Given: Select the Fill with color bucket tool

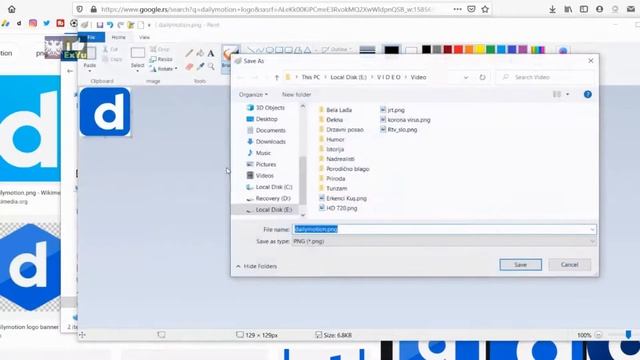Looking at the screenshot, I should pyautogui.click(x=200, y=53).
